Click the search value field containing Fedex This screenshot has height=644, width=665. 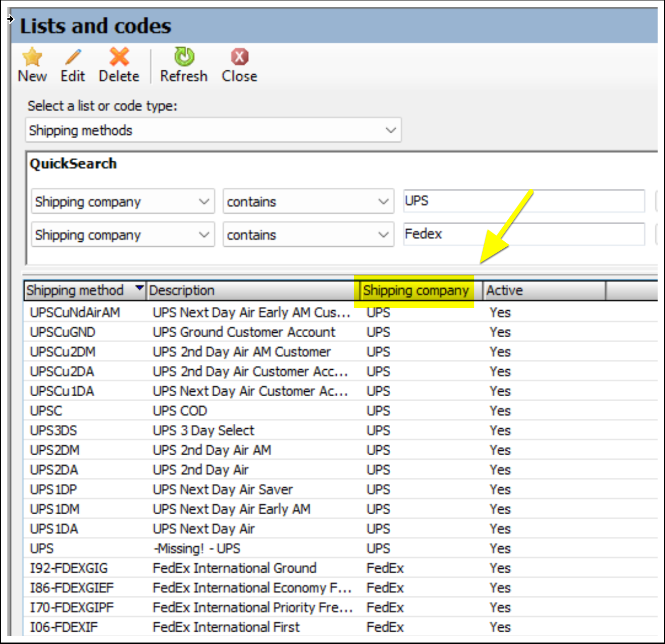pyautogui.click(x=524, y=234)
